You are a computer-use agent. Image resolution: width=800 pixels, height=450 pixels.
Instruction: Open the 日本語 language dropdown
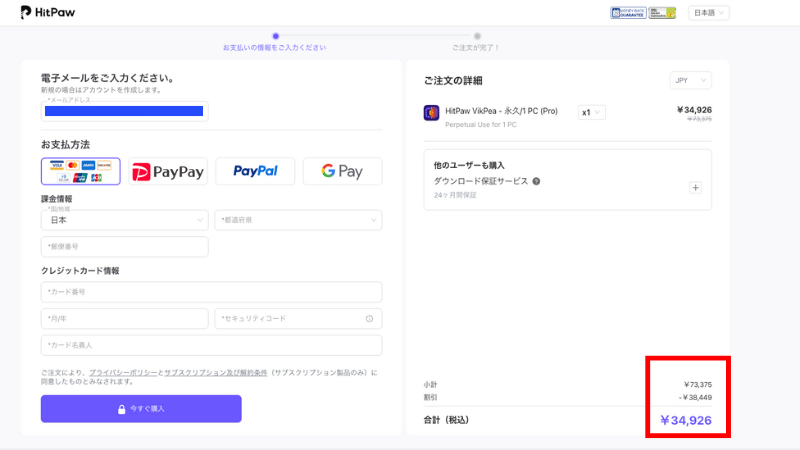click(x=709, y=13)
